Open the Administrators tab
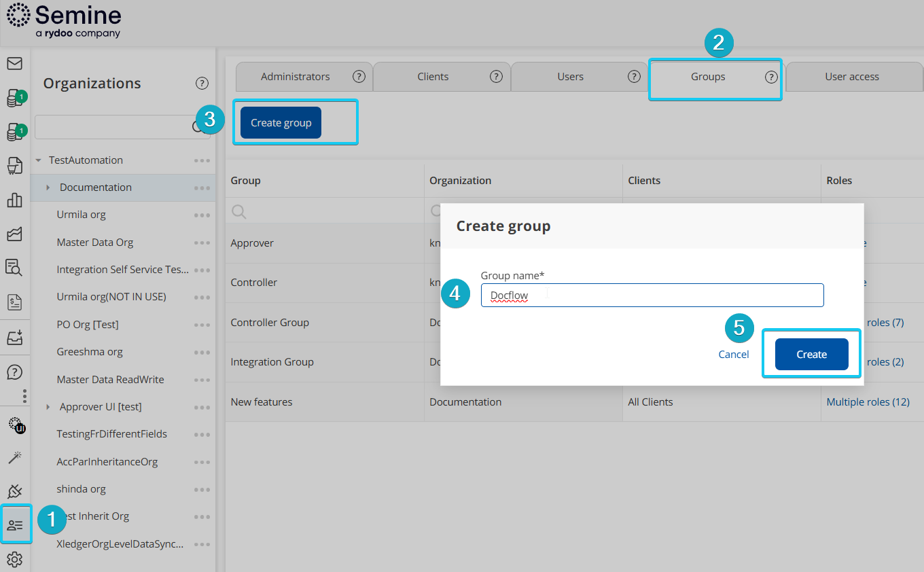 point(295,77)
